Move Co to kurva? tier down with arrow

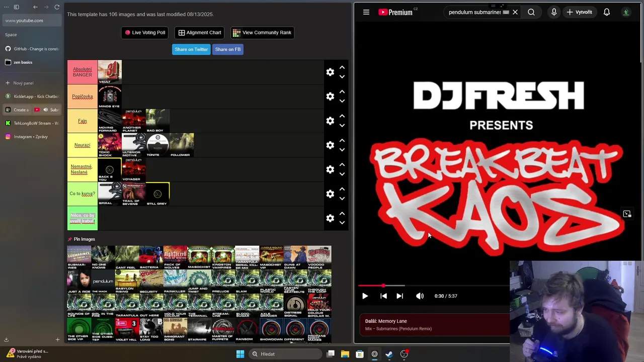click(342, 198)
